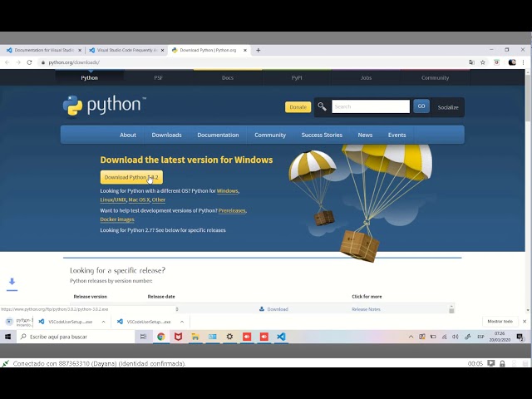The height and width of the screenshot is (399, 532).
Task: Open Chrome's three-dot menu
Action: (524, 62)
